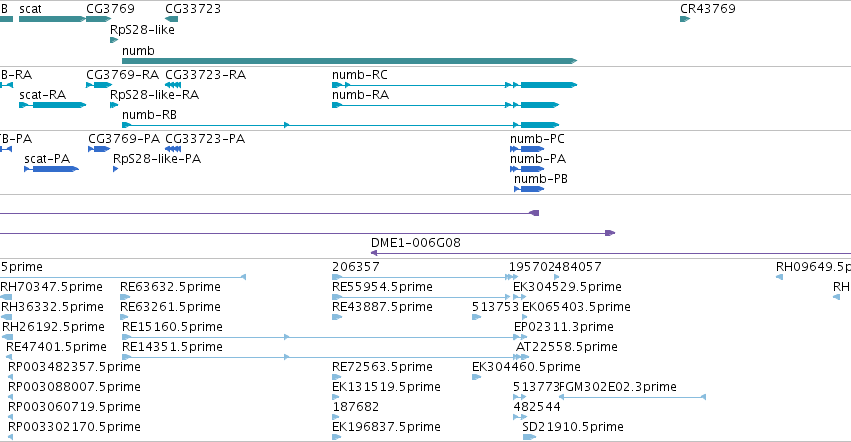Click the EK131519.5prime EST label
The width and height of the screenshot is (851, 442).
(x=386, y=387)
